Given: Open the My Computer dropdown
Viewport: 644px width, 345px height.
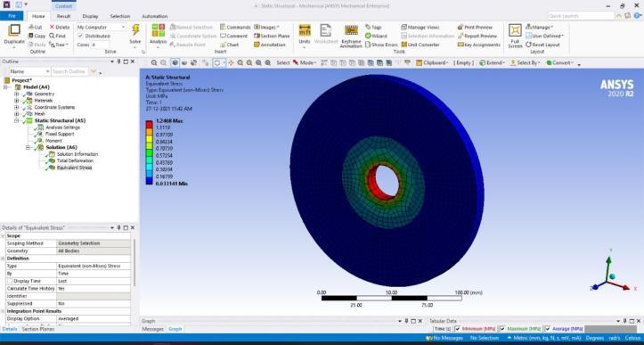Looking at the screenshot, I should click(101, 27).
